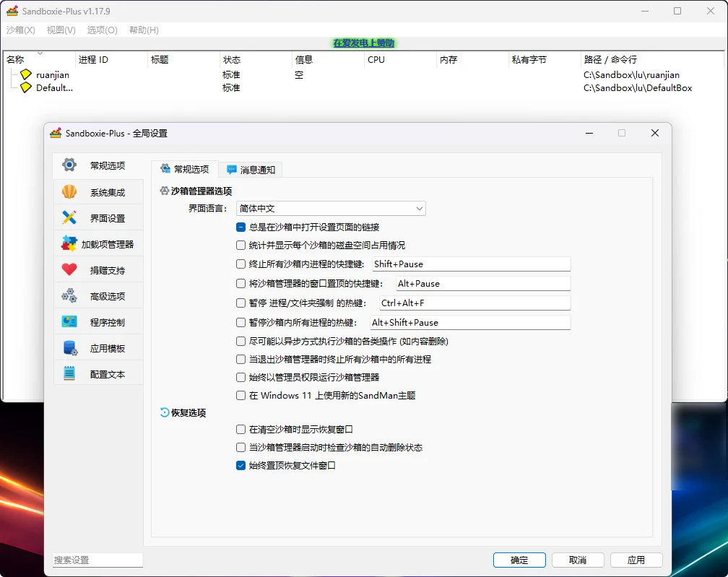
Task: Enable 统计并显示每个沙箱的磁盘空间占用情况
Action: [x=240, y=245]
